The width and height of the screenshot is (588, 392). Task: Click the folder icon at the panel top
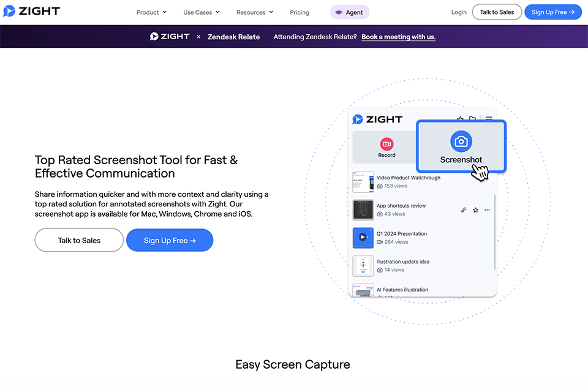[472, 118]
